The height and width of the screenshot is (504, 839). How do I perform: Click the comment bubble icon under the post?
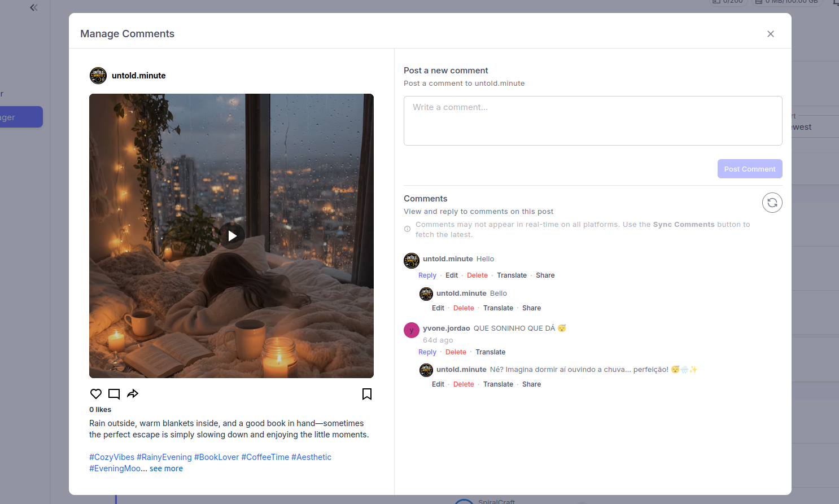tap(114, 394)
